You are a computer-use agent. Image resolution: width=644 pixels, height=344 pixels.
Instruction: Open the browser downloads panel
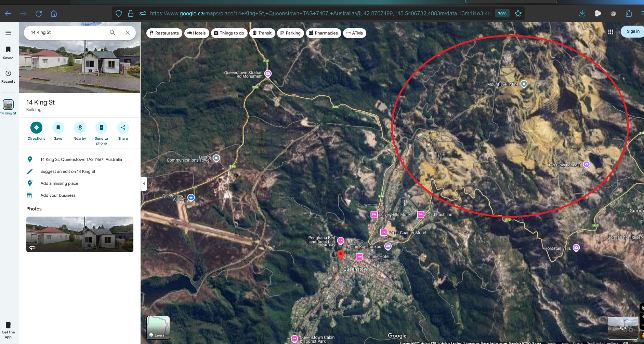tap(582, 14)
